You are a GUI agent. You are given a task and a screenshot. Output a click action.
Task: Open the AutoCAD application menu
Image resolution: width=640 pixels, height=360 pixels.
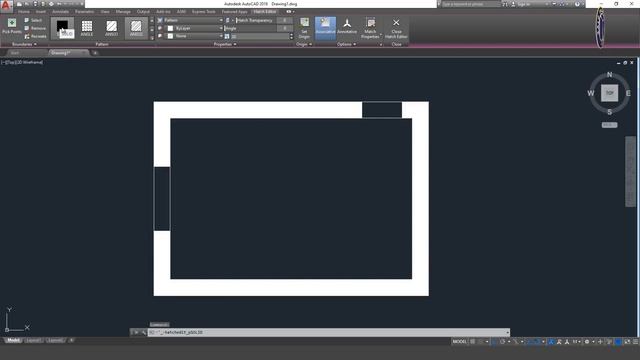tap(6, 5)
